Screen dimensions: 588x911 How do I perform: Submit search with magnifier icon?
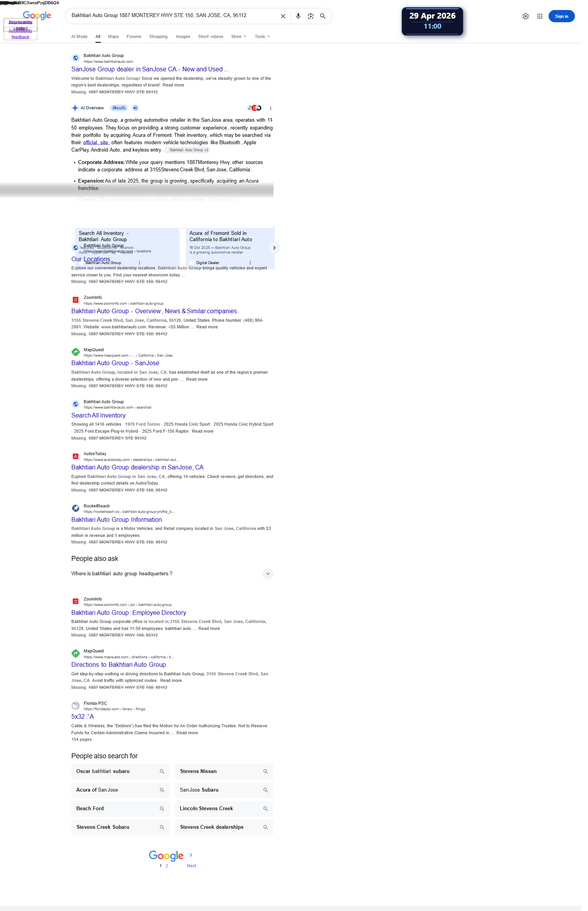pyautogui.click(x=323, y=16)
